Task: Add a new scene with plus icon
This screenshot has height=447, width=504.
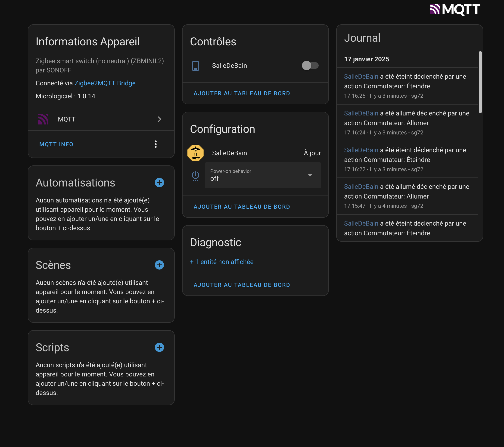Action: pyautogui.click(x=159, y=265)
